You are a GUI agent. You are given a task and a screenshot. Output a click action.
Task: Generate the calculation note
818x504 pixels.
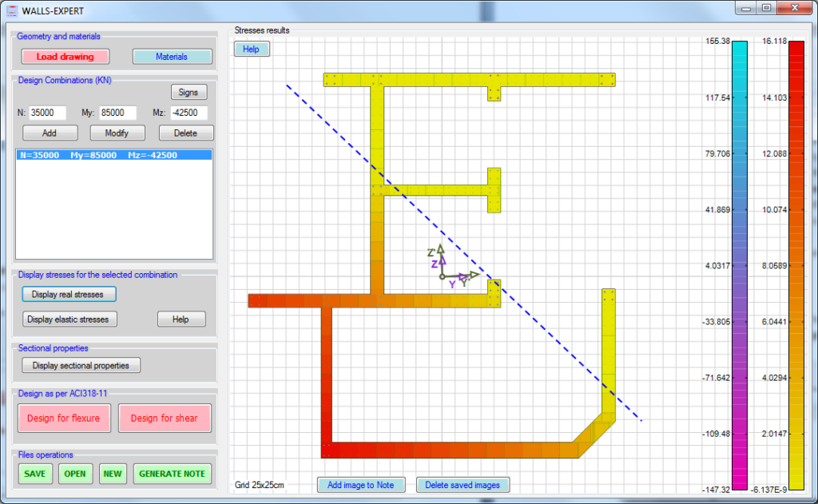(173, 474)
